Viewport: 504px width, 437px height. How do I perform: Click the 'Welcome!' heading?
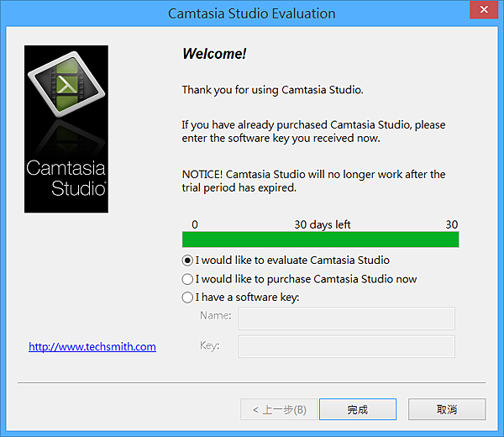pyautogui.click(x=214, y=54)
